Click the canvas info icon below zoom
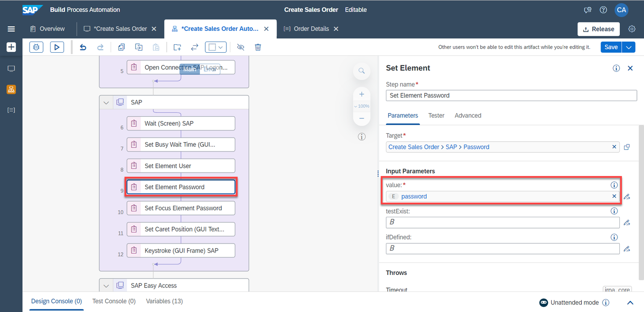 coord(362,137)
